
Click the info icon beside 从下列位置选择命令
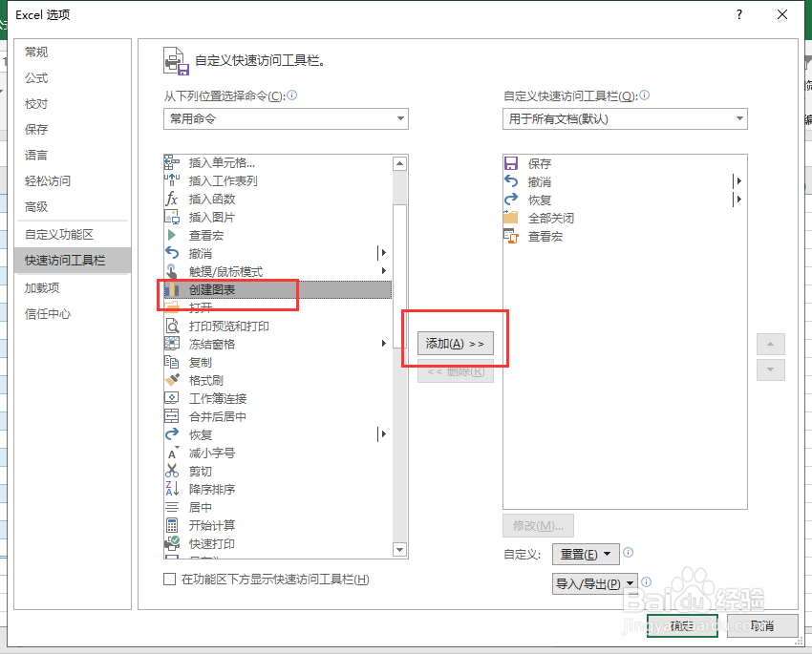[292, 95]
